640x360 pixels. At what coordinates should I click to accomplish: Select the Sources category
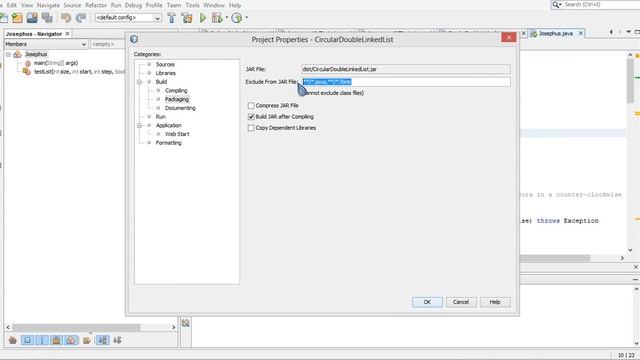tap(165, 64)
